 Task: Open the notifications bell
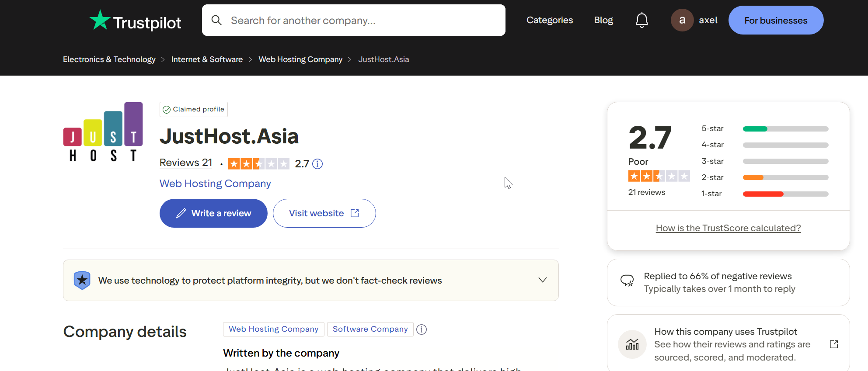point(641,20)
